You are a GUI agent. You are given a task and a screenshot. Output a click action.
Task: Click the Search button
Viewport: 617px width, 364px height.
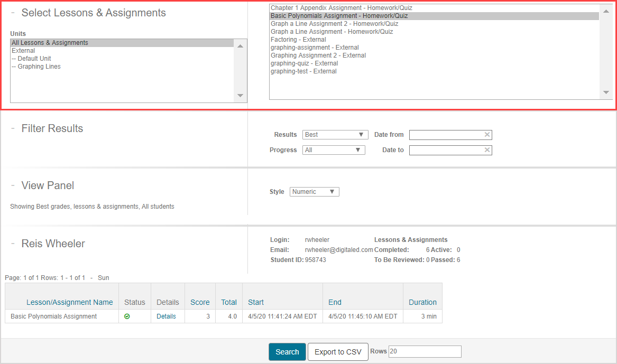[287, 352]
